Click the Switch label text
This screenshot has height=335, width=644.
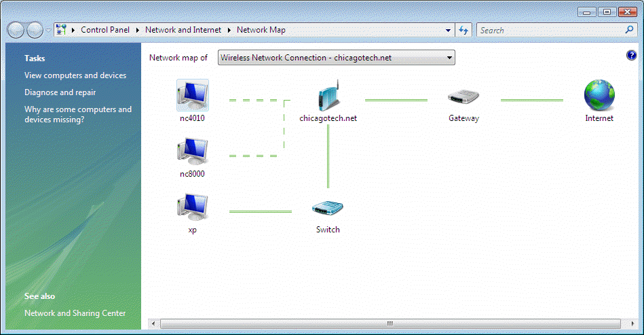click(328, 230)
